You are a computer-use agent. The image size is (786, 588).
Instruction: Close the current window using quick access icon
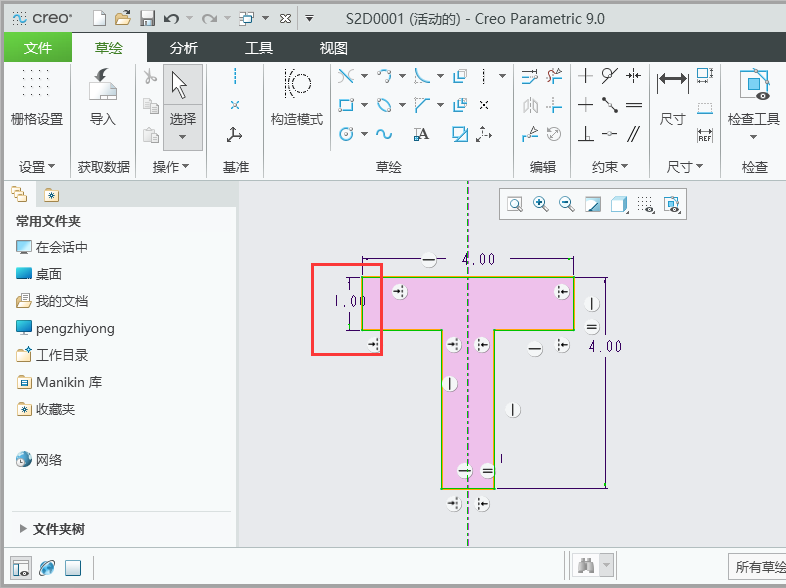(285, 19)
